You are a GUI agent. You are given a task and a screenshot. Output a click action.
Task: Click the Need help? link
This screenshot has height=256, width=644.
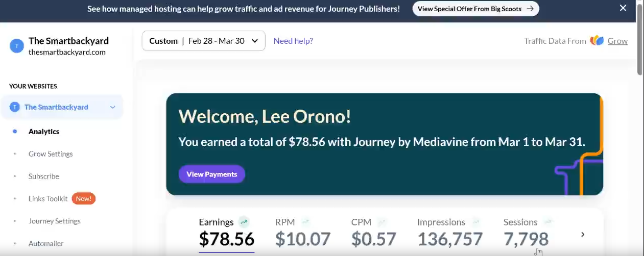pos(293,41)
